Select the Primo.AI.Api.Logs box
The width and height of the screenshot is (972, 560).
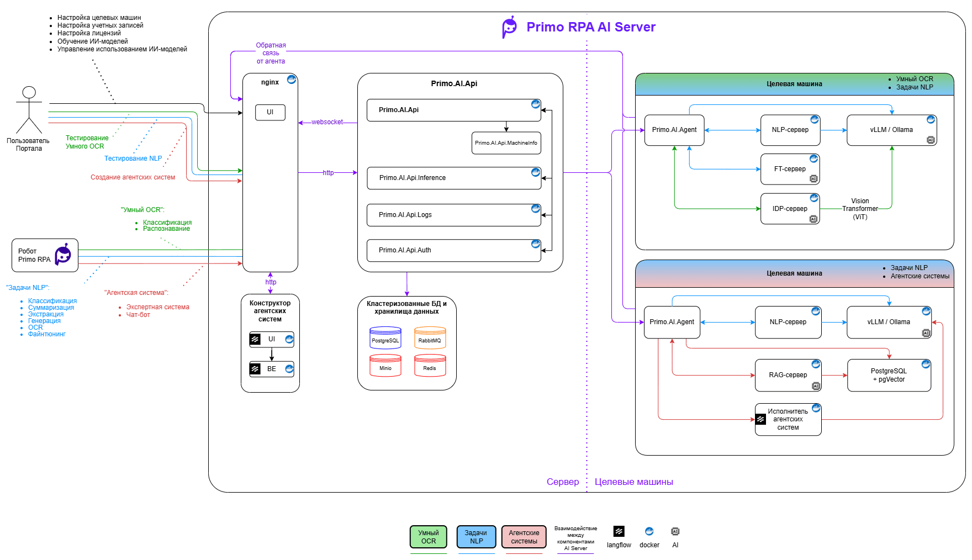[454, 215]
